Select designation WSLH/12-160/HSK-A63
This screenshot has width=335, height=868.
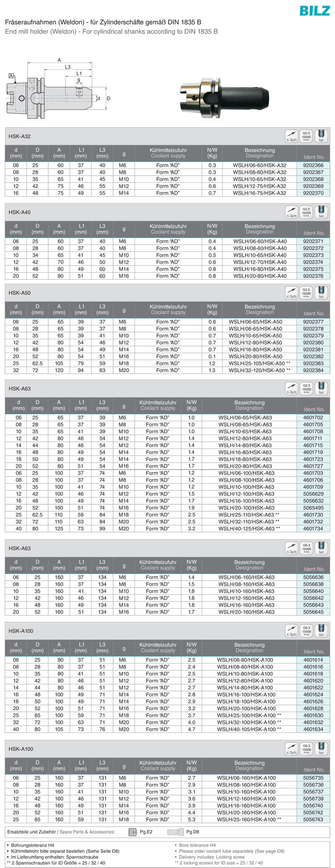pyautogui.click(x=247, y=598)
